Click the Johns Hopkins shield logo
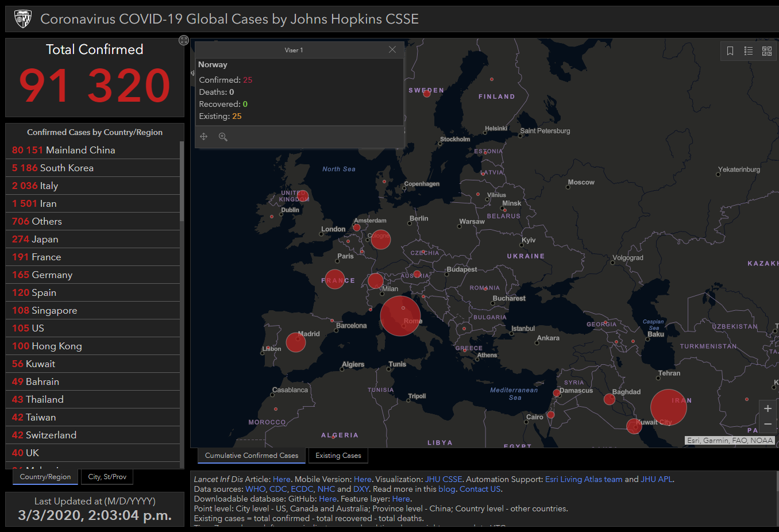Viewport: 779px width, 532px height. click(23, 19)
